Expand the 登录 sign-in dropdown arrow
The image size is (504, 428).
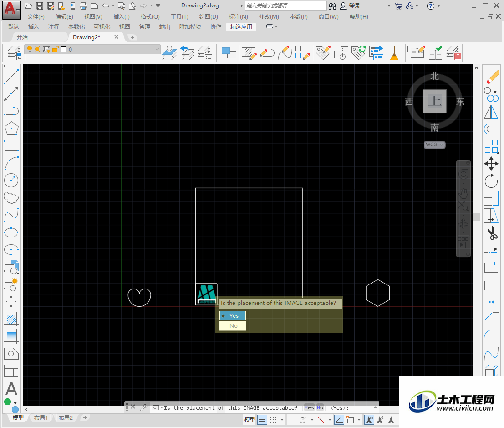pos(389,6)
